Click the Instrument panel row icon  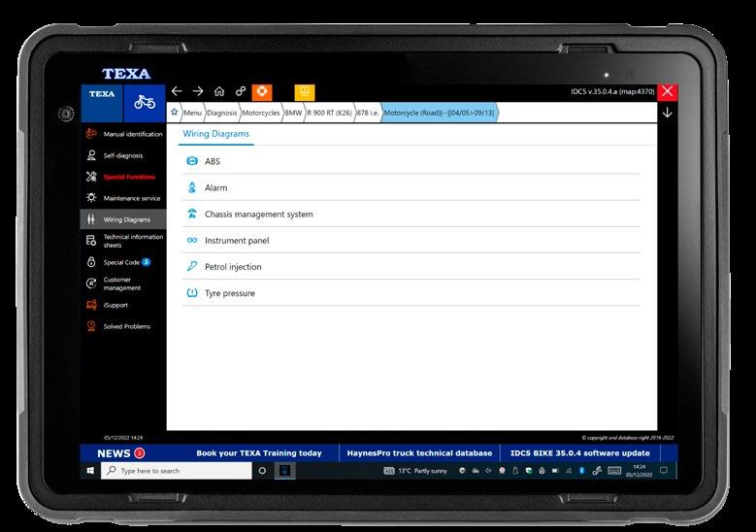[x=192, y=240]
